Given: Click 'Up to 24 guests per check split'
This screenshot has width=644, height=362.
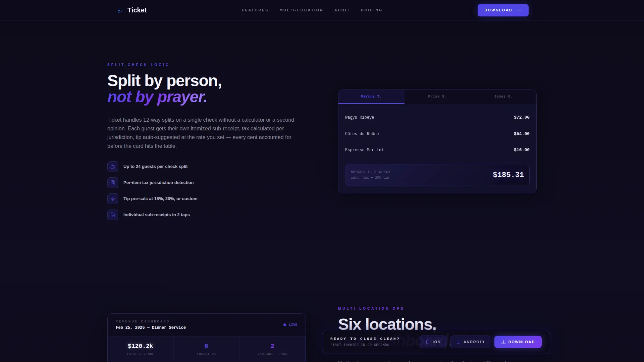Looking at the screenshot, I should pos(155,167).
